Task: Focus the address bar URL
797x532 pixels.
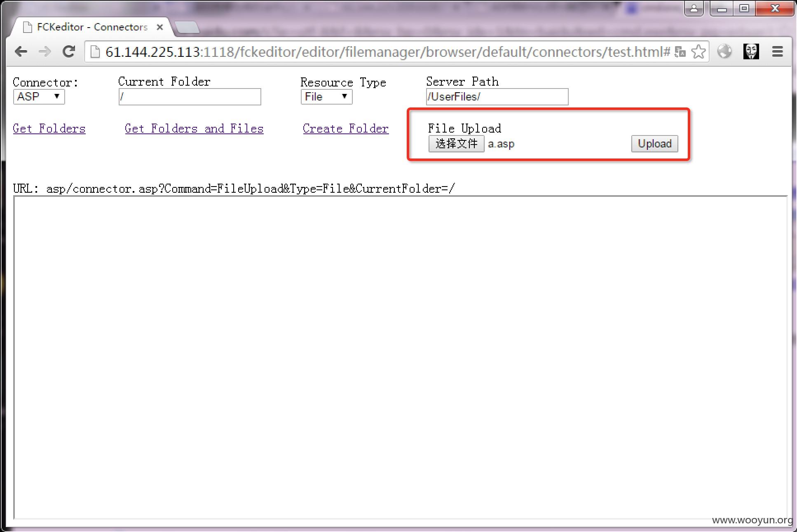Action: coord(387,52)
